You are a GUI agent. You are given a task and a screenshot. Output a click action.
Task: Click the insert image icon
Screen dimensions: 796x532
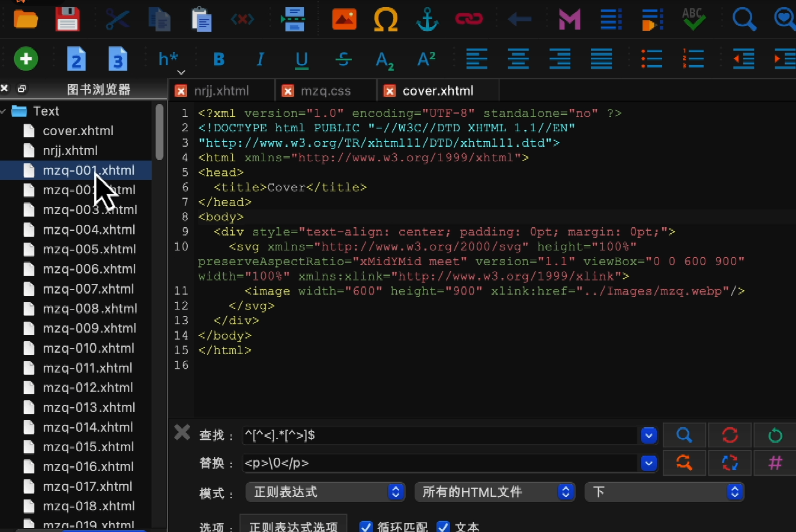pos(344,19)
